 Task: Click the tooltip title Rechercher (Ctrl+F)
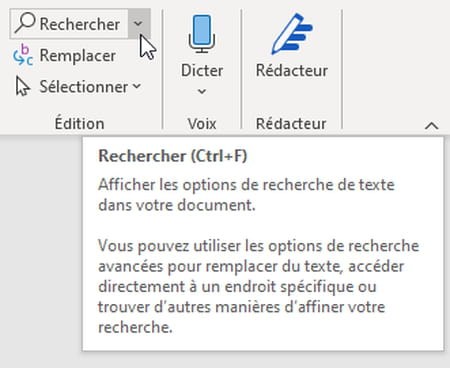[x=173, y=156]
